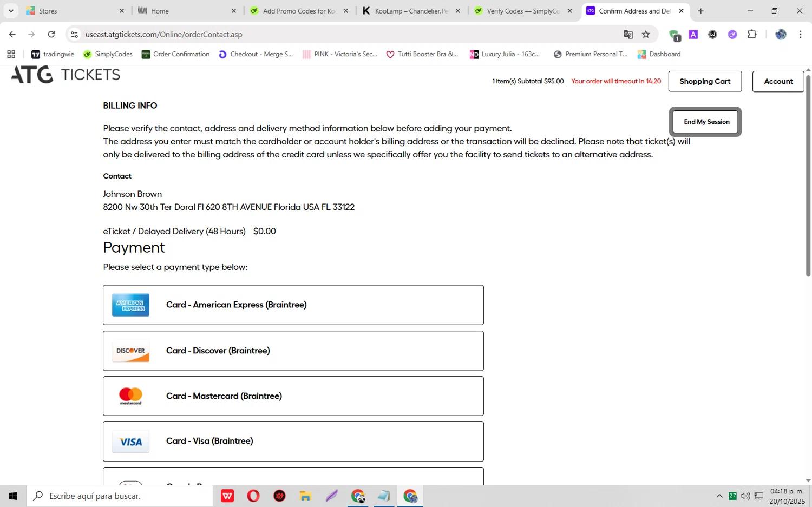Open Tutti Booster Bra bookmark
This screenshot has height=507, width=812.
pos(422,54)
